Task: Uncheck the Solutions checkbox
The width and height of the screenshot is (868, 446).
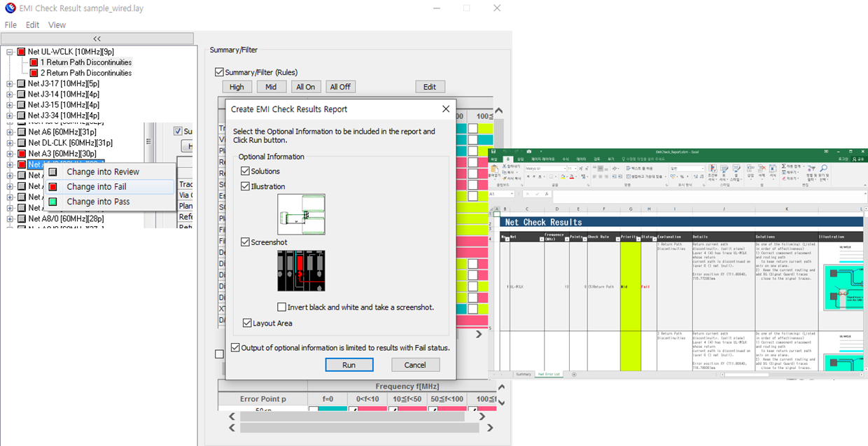Action: click(x=245, y=171)
